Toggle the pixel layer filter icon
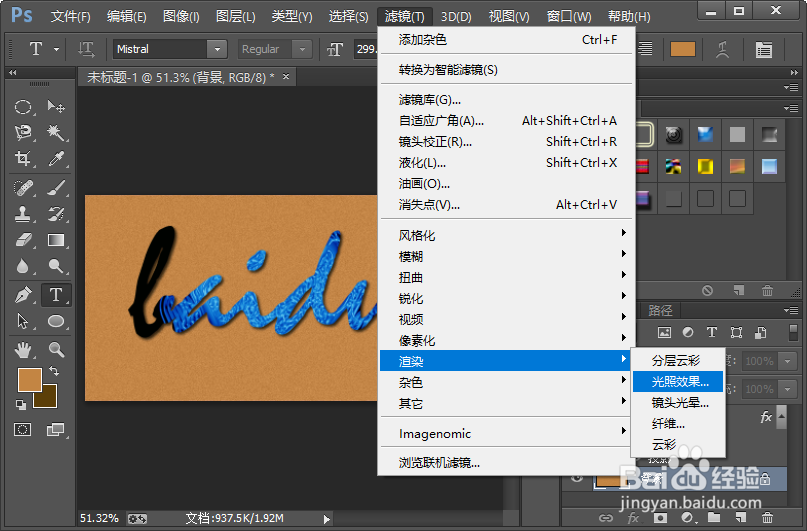 [x=664, y=332]
